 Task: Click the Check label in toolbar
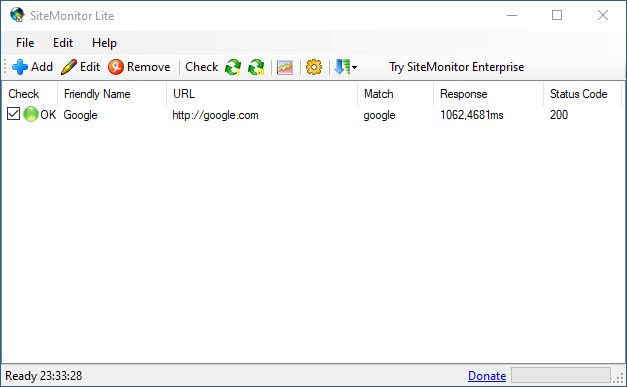tap(202, 67)
